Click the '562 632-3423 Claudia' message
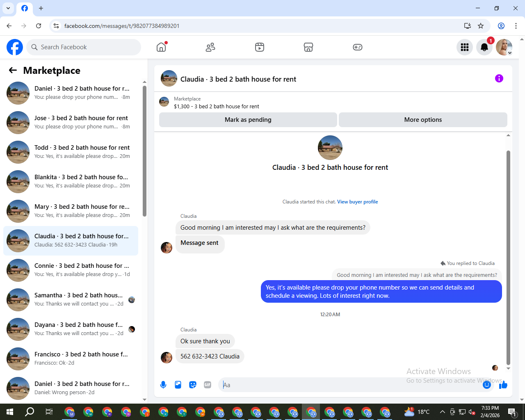This screenshot has width=525, height=420. point(210,356)
